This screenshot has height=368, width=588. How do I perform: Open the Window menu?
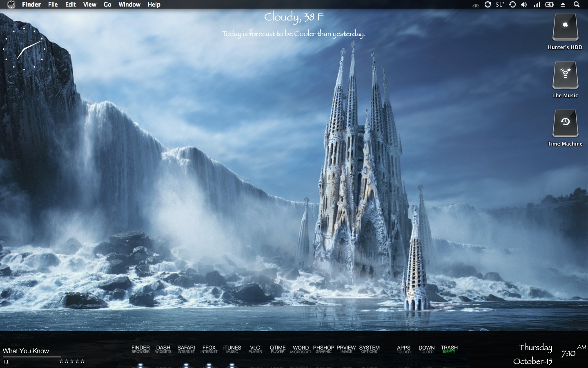pos(129,4)
